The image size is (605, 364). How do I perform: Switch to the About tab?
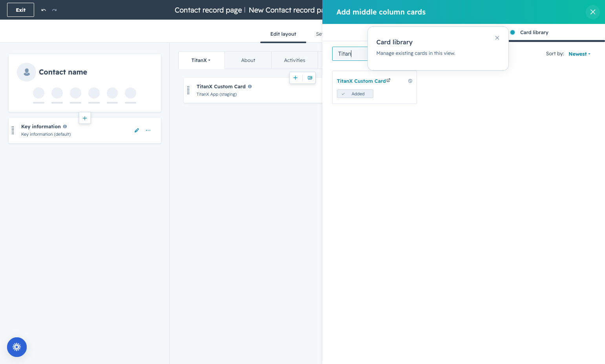248,60
